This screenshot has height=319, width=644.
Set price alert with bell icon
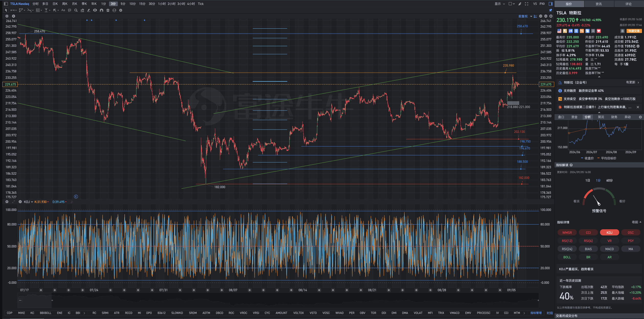(623, 31)
